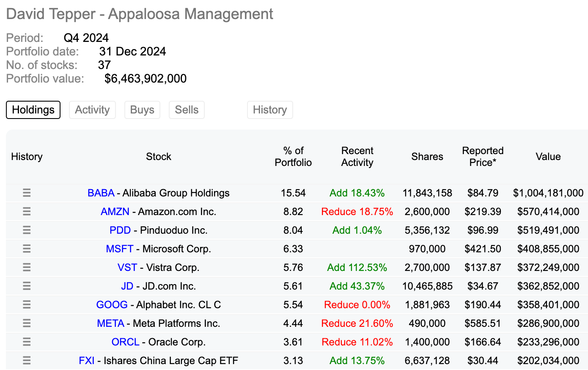Click the $202,034,000 value cell
This screenshot has height=370, width=588.
click(548, 361)
